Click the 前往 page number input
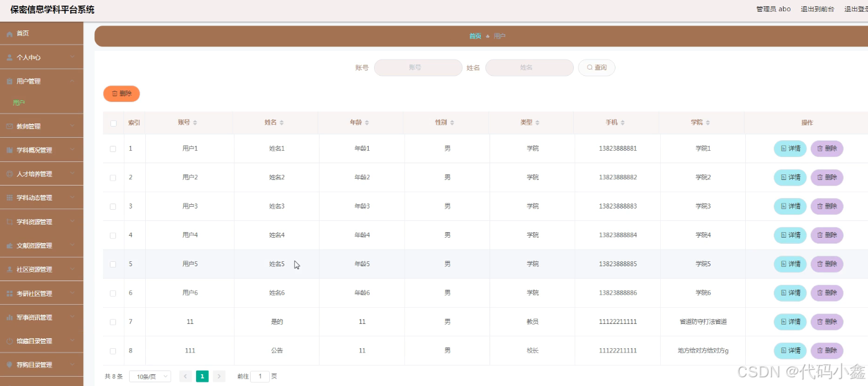This screenshot has height=386, width=868. [260, 376]
